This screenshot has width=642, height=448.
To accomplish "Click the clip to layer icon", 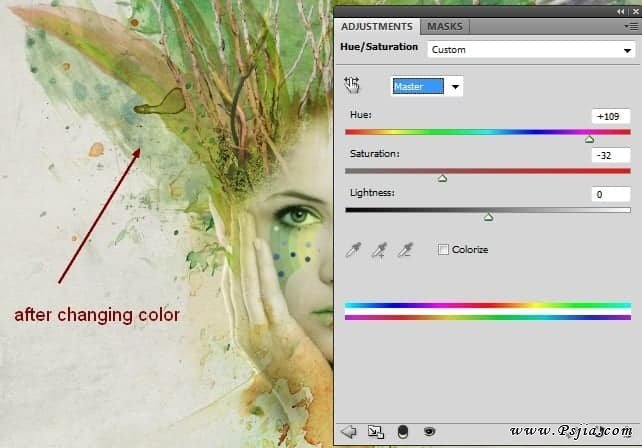I will point(403,431).
